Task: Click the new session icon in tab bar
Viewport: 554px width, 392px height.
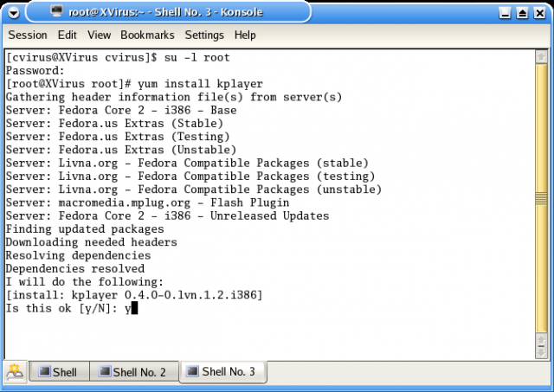Action: coord(15,371)
